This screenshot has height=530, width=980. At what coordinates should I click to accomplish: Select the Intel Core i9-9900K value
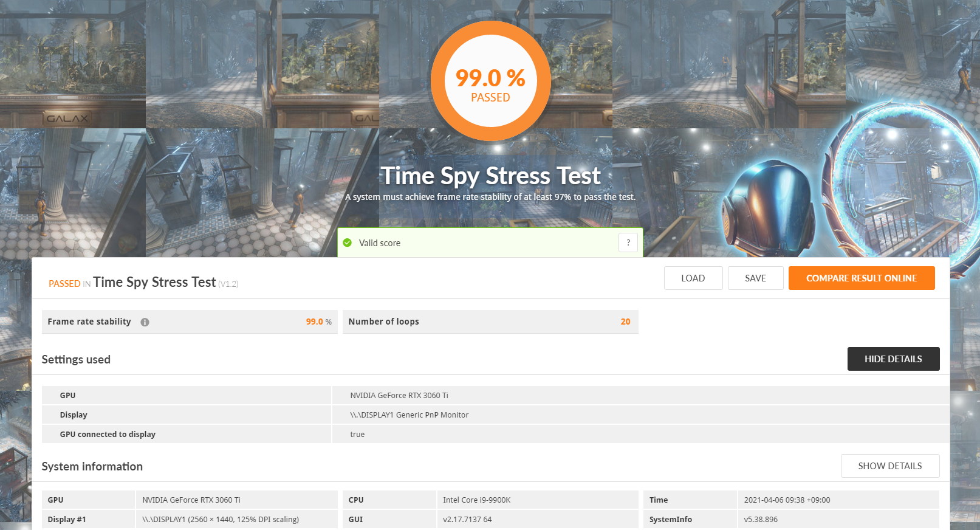477,500
